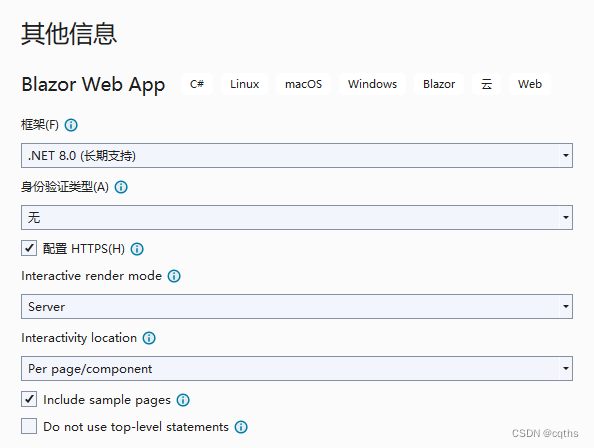
Task: Enable Do not use top-level statements
Action: click(29, 426)
